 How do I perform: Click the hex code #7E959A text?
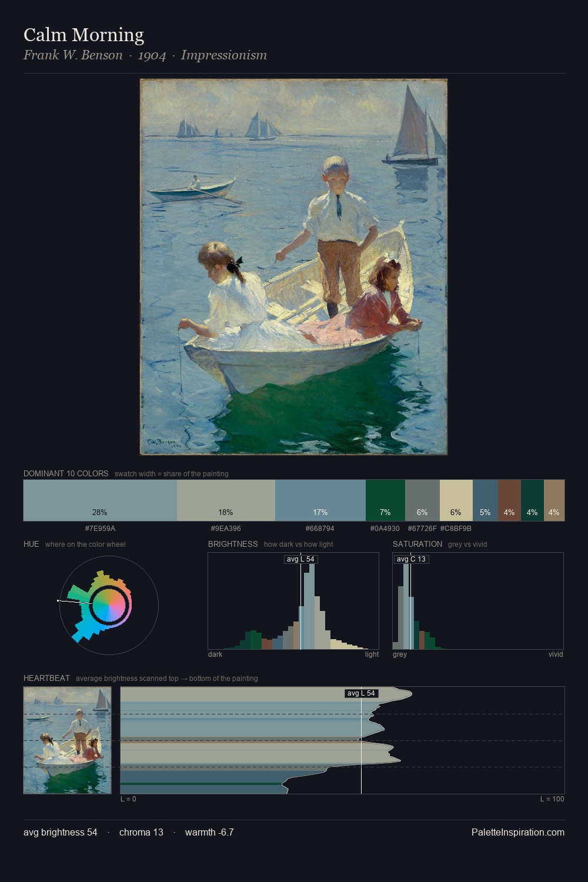pyautogui.click(x=100, y=528)
